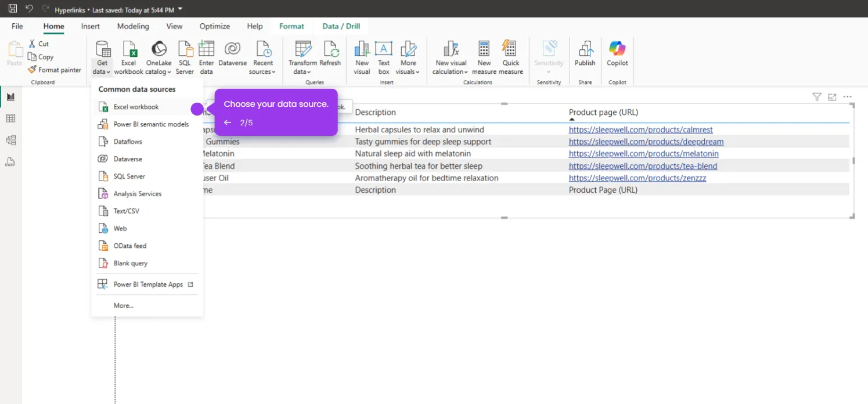Switch to Table view in sidebar

tap(10, 118)
